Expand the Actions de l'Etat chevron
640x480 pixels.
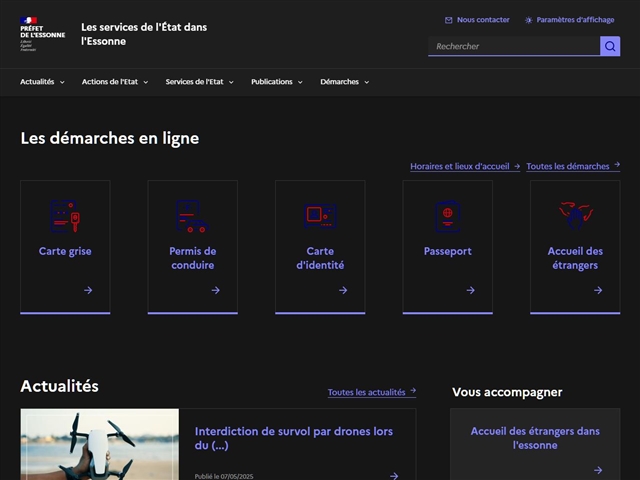click(146, 82)
